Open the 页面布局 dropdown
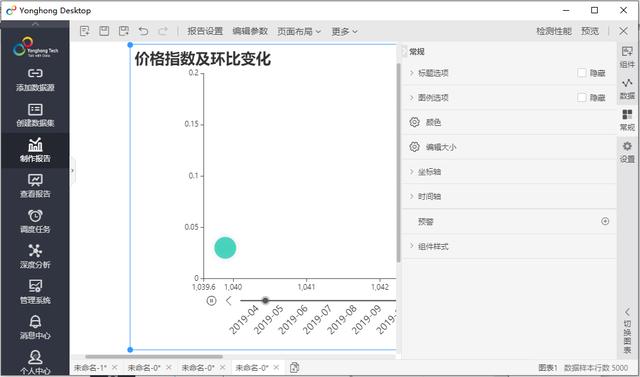640x377 pixels. click(299, 31)
